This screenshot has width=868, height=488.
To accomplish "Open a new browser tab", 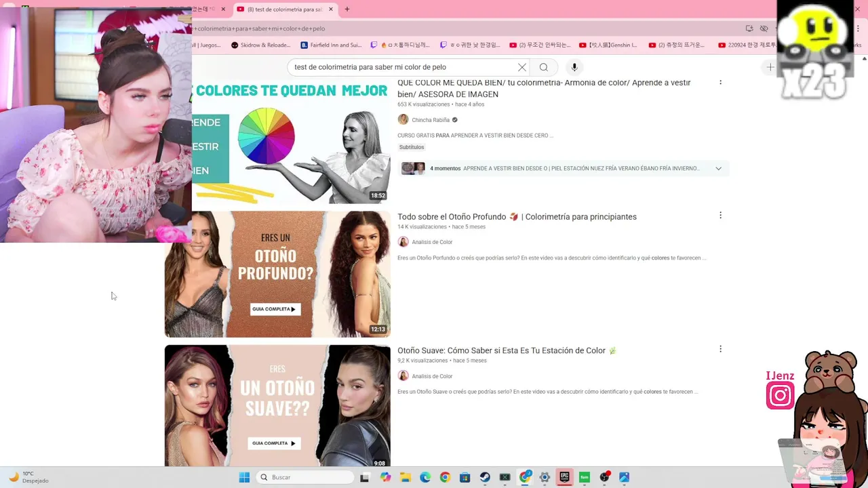I will click(x=347, y=9).
